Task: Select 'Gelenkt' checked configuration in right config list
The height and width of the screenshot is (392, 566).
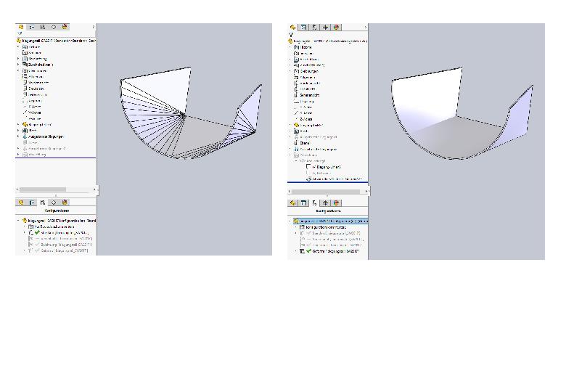Action: (x=329, y=251)
